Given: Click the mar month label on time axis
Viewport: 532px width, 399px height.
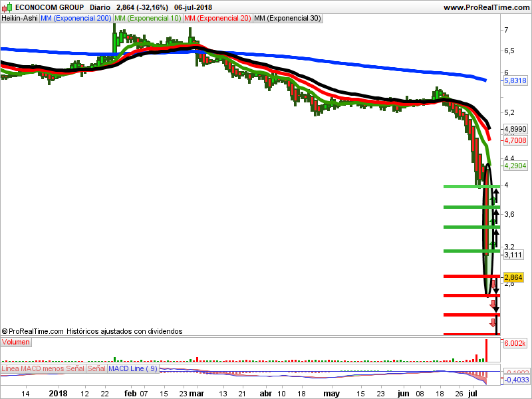Looking at the screenshot, I should coord(196,394).
